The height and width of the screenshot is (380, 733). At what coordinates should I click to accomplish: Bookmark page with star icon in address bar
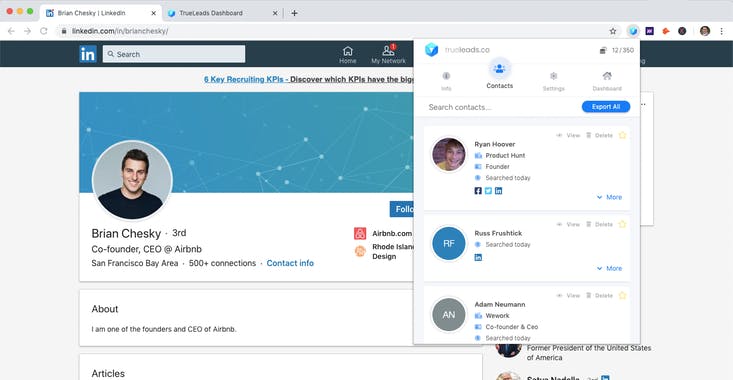[613, 31]
